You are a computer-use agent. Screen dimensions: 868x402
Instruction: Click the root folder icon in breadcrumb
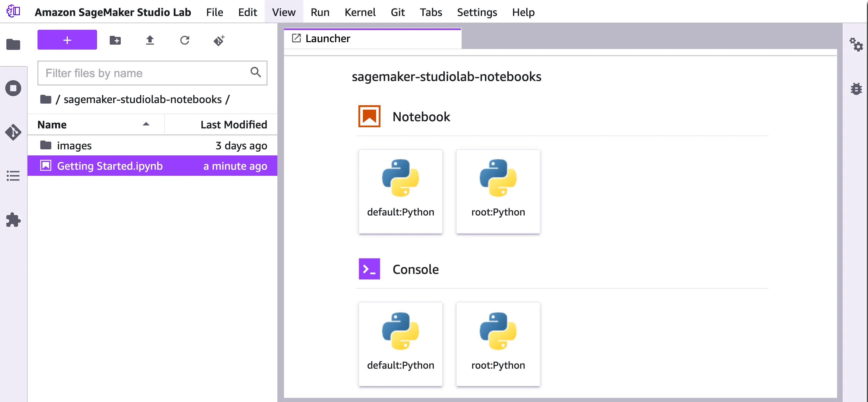tap(45, 99)
